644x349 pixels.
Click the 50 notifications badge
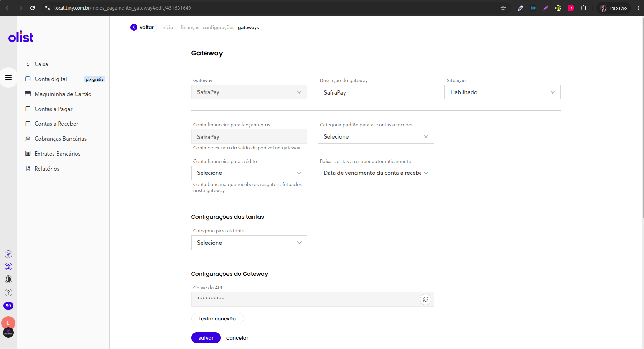[x=8, y=306]
